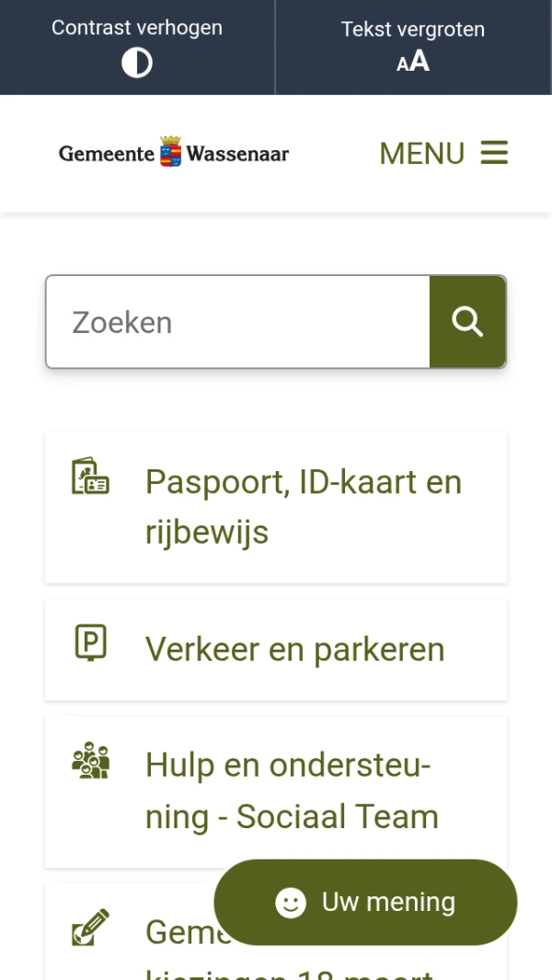The image size is (552, 980).
Task: Click the Sociaal Team people icon
Action: point(90,761)
